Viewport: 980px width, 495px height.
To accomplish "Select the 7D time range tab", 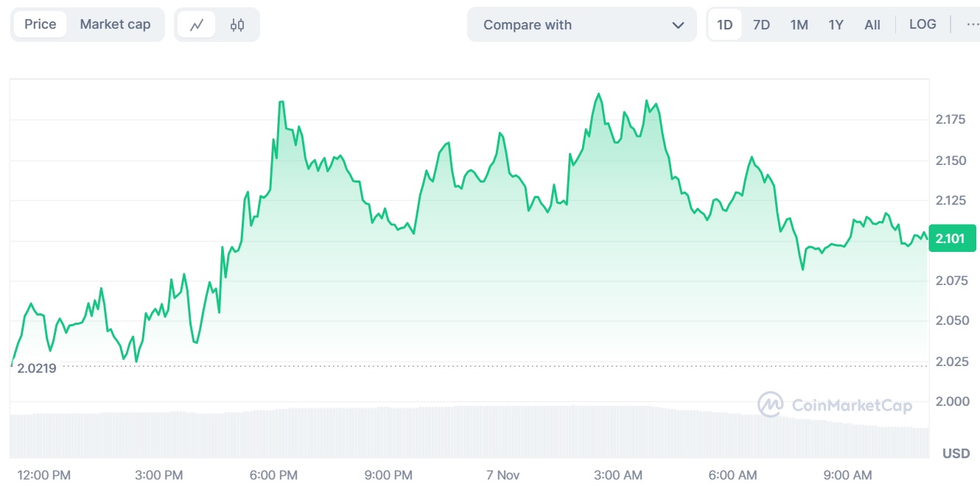I will pos(761,25).
